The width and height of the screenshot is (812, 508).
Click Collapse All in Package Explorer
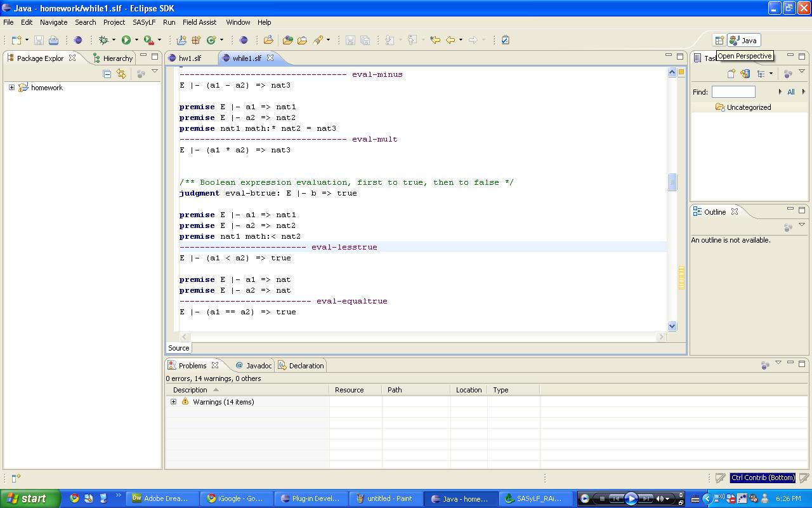(107, 74)
